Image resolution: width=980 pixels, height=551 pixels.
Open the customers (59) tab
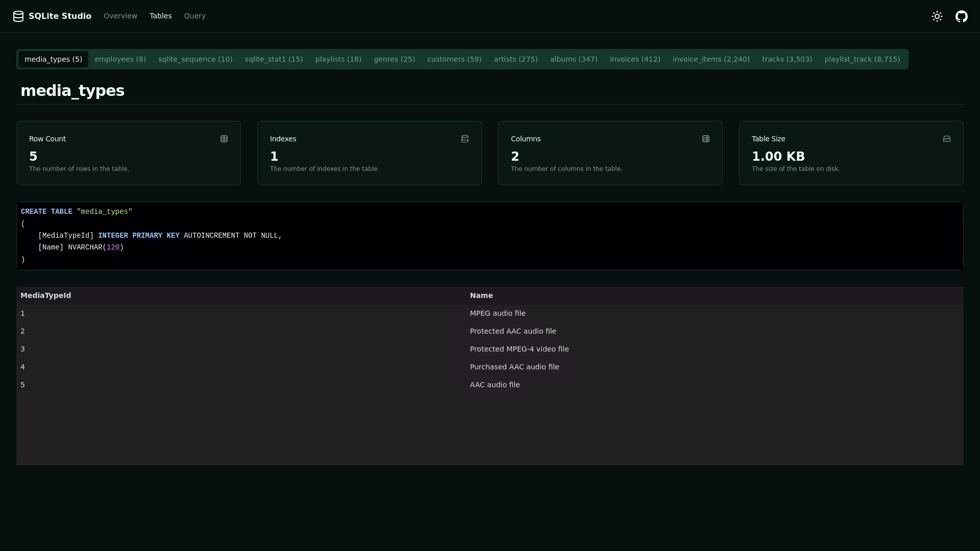(x=454, y=59)
